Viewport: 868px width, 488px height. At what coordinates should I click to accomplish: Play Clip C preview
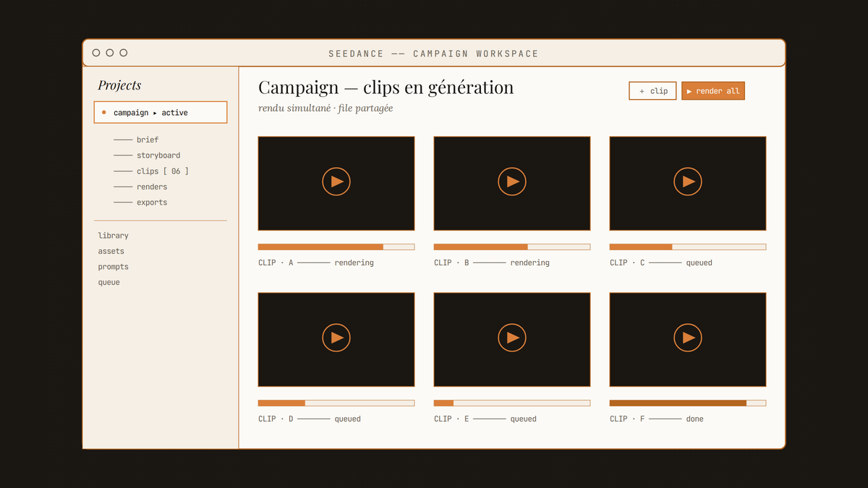[688, 181]
